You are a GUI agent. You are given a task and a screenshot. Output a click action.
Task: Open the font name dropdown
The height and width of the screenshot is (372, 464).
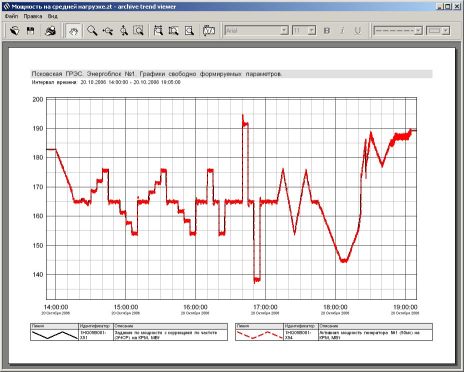284,31
